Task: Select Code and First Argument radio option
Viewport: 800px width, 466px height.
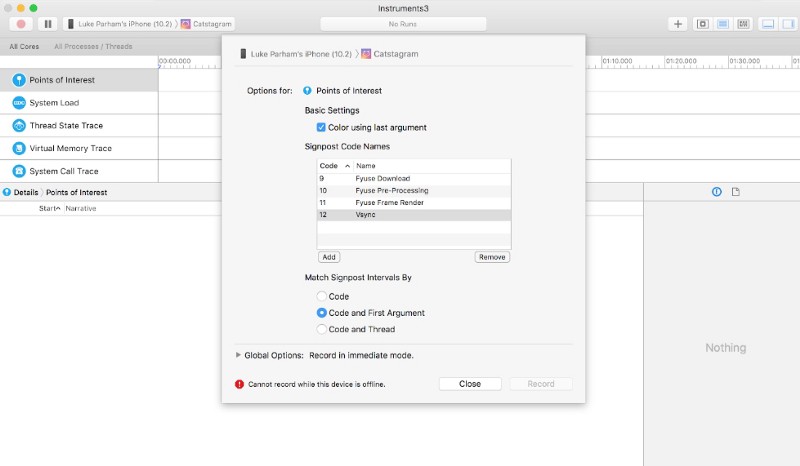Action: (321, 313)
